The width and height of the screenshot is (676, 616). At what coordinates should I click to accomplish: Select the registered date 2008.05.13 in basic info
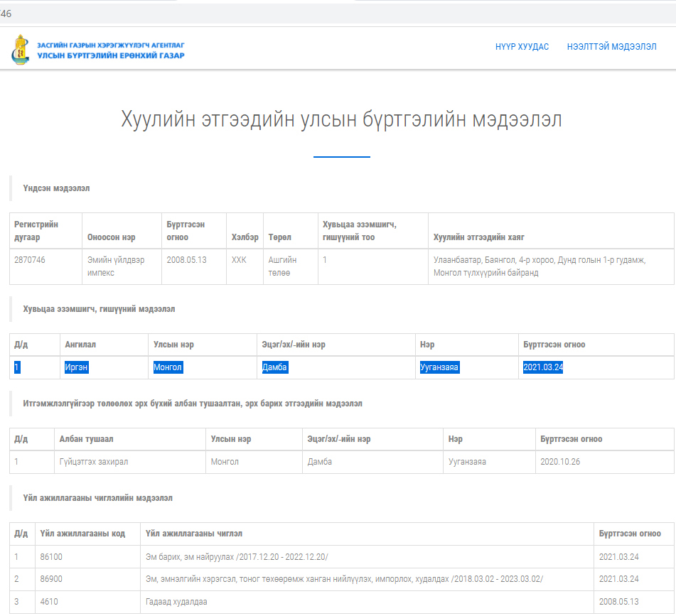186,260
